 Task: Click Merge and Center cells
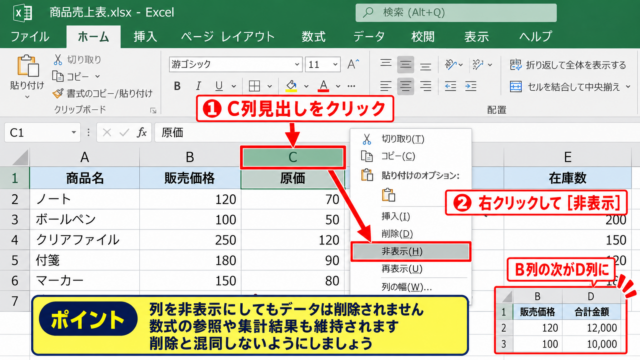pyautogui.click(x=565, y=87)
